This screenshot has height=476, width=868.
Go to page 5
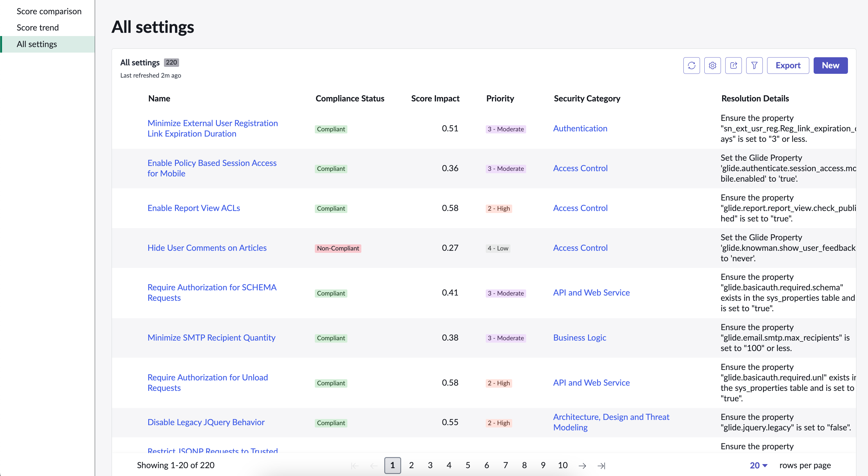pos(468,465)
